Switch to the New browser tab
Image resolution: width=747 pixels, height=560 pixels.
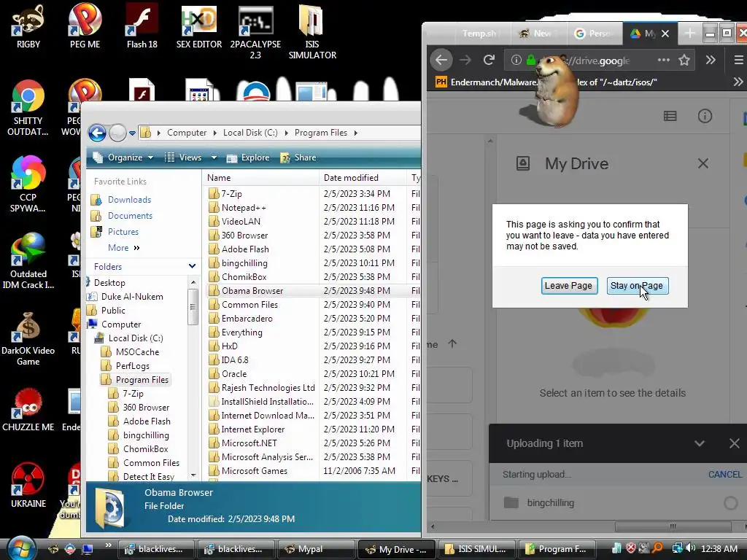click(537, 34)
